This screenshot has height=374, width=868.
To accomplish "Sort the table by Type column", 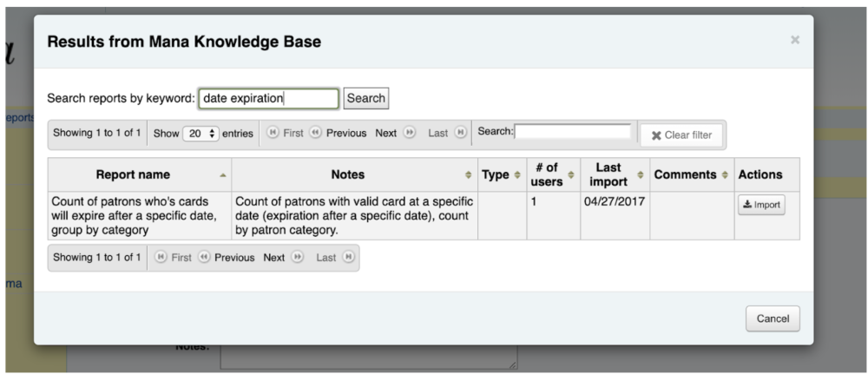I will pyautogui.click(x=502, y=174).
